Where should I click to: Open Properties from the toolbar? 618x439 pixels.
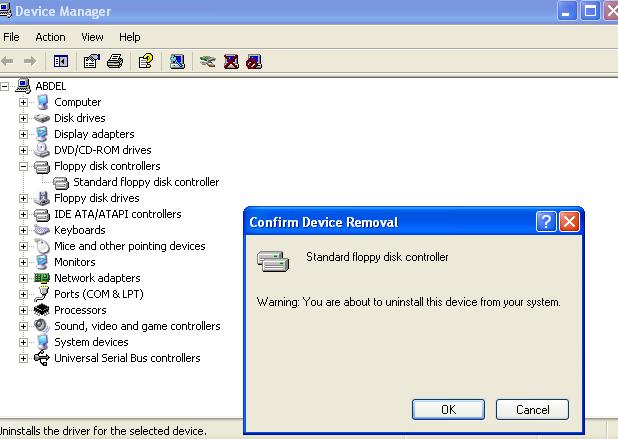click(91, 61)
